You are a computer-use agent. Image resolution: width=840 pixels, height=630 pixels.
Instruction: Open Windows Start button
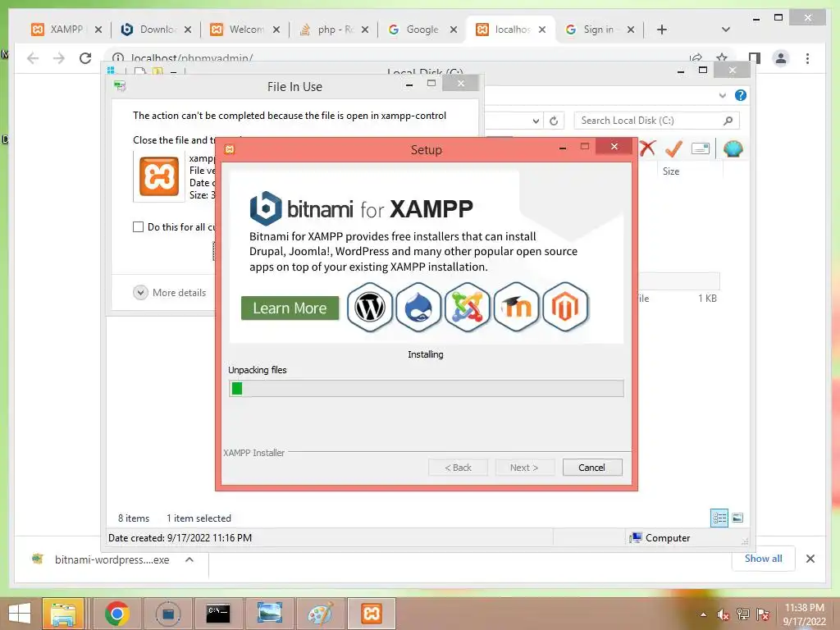click(20, 614)
